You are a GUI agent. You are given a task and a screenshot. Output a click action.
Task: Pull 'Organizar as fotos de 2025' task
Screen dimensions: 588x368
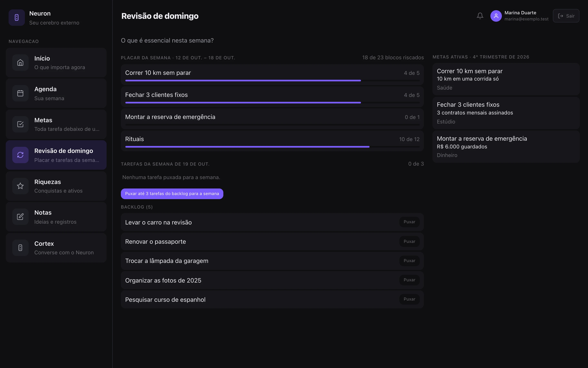(409, 280)
